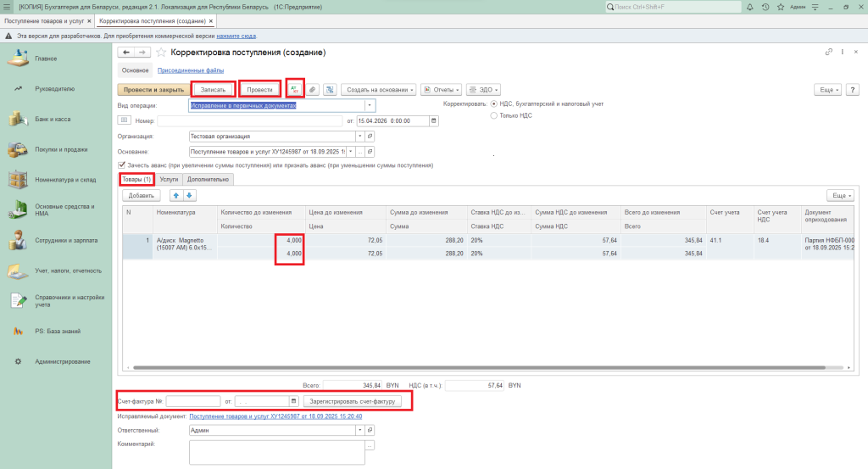Select 'НДС, бухгалтерский и налоговый учет' radio option
Screen dimensions: 868x469
coord(494,103)
